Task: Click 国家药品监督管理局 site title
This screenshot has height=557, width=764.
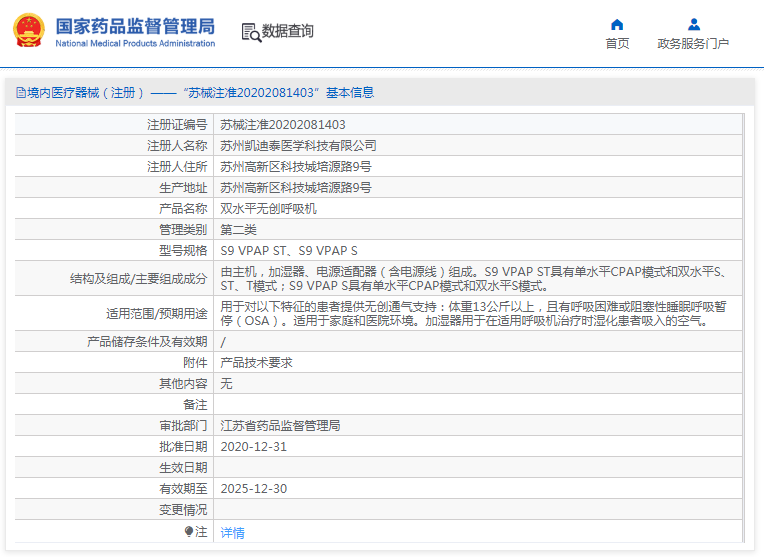Action: tap(135, 26)
